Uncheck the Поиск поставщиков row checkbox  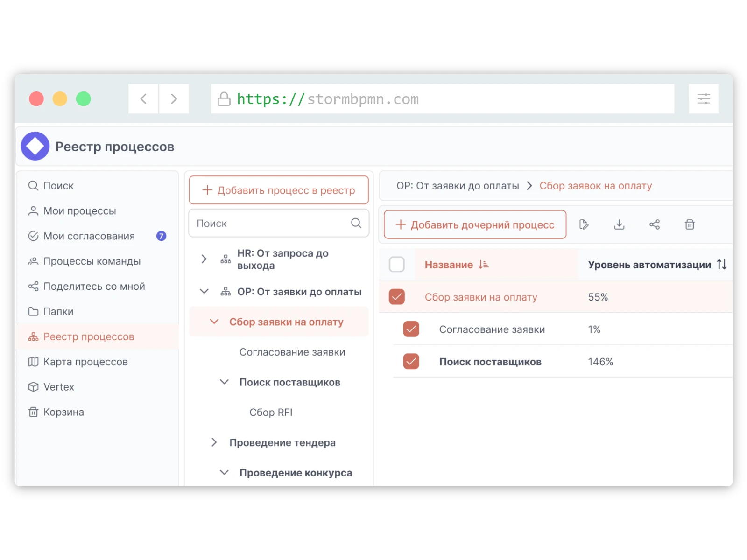411,362
